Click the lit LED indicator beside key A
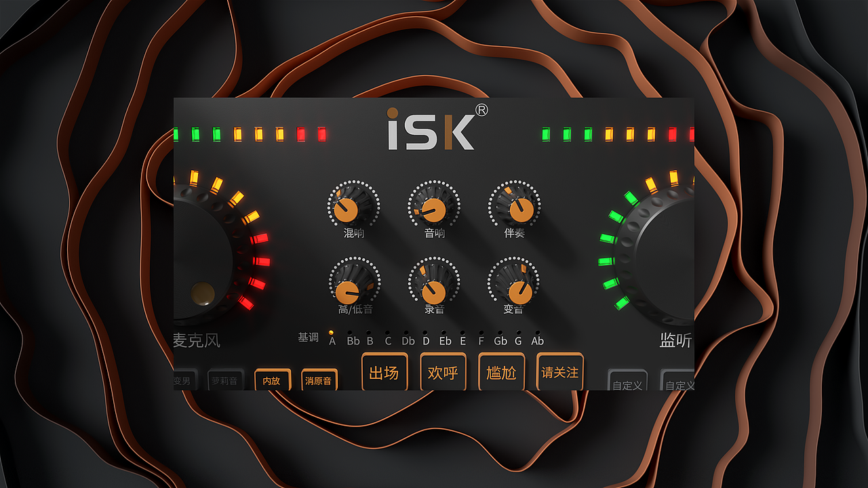 [x=332, y=332]
